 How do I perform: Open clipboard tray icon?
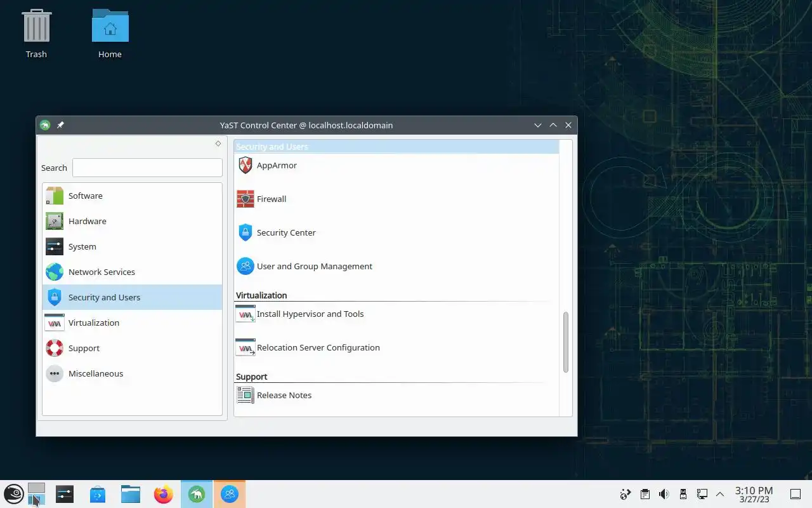pyautogui.click(x=645, y=494)
